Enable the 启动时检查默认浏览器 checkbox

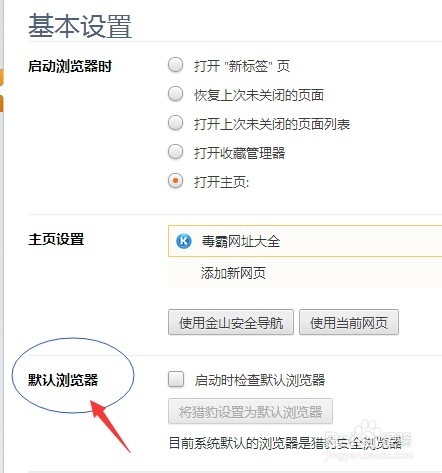point(176,379)
